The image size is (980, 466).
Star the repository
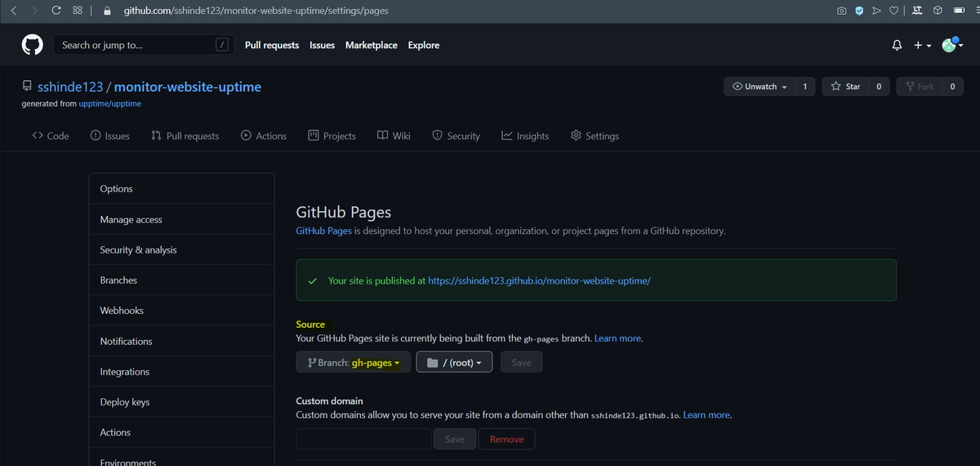click(844, 86)
